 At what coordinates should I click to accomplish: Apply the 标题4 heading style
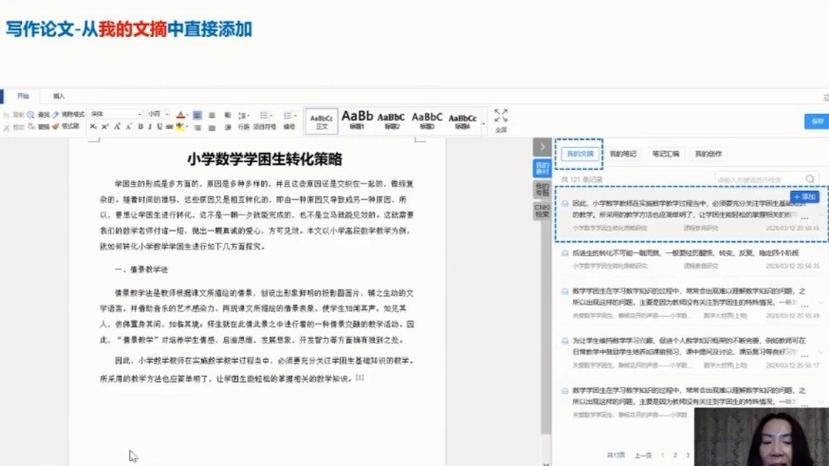463,122
